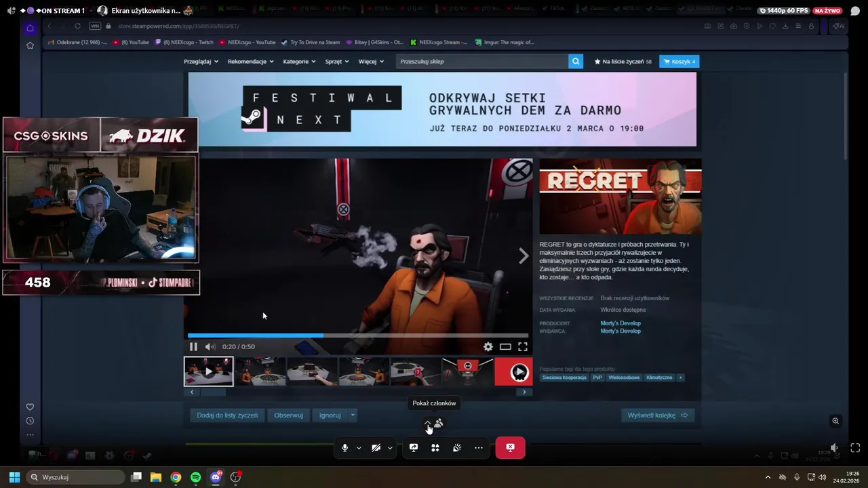Viewport: 868px width, 488px height.
Task: Open the Przeglądaj menu
Action: 201,61
